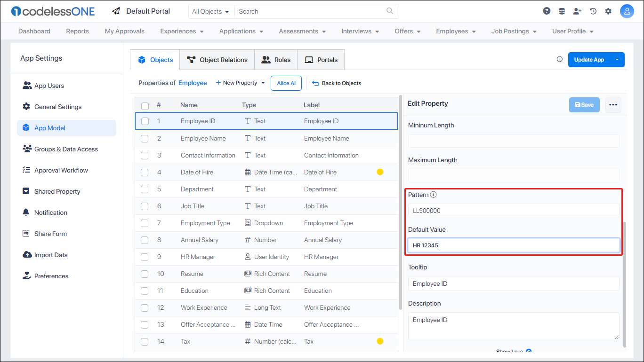This screenshot has height=362, width=644.
Task: Click the help question mark icon
Action: coord(547,11)
